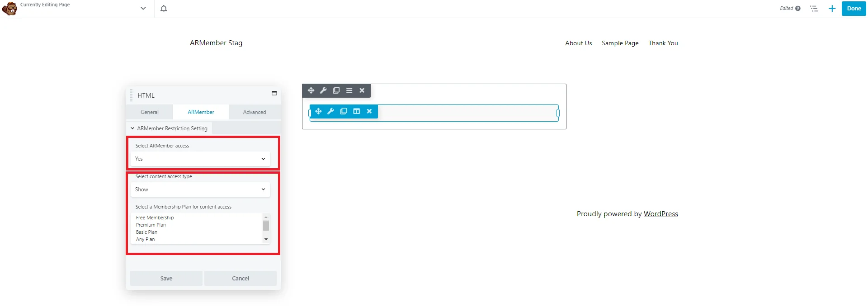Duplicate the row using copy icon

pos(336,90)
